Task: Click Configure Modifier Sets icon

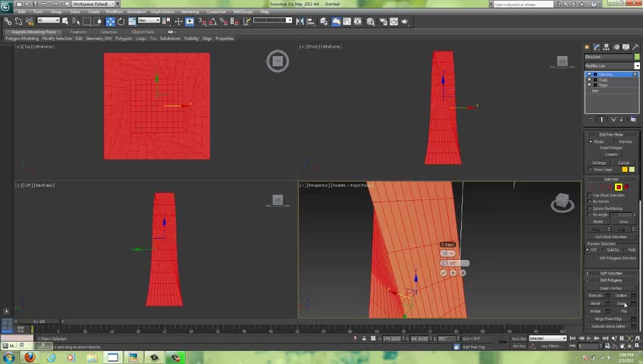Action: 633,119
